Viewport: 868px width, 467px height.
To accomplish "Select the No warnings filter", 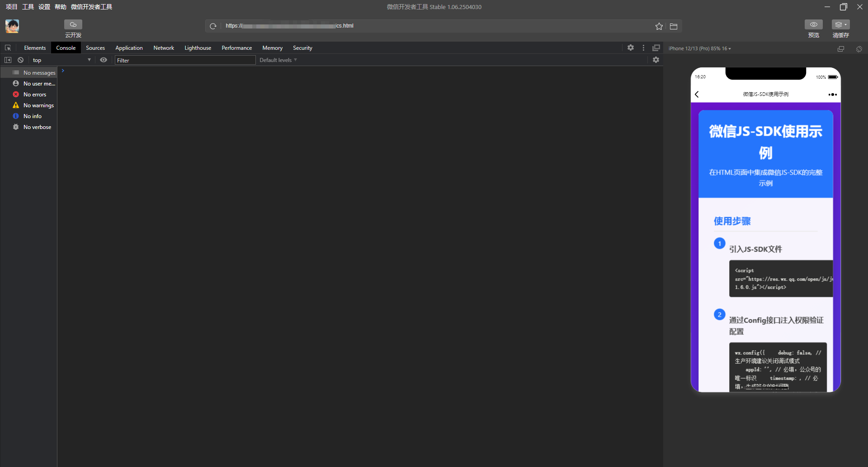I will 29,105.
